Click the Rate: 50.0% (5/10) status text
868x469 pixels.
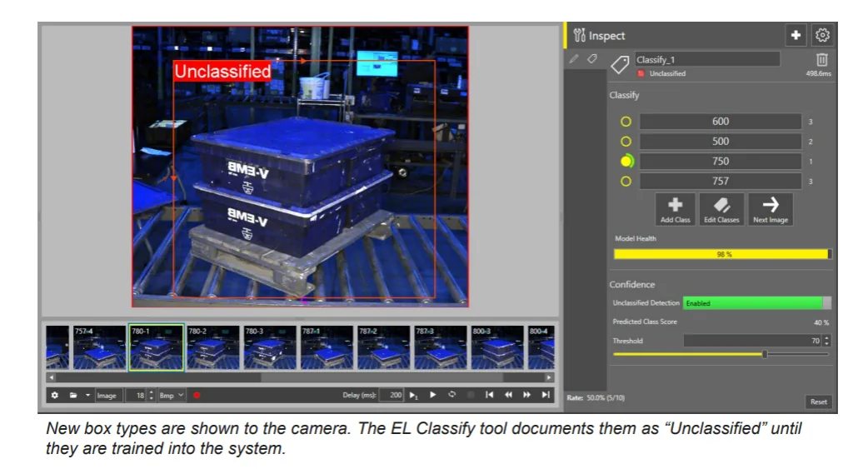click(596, 397)
